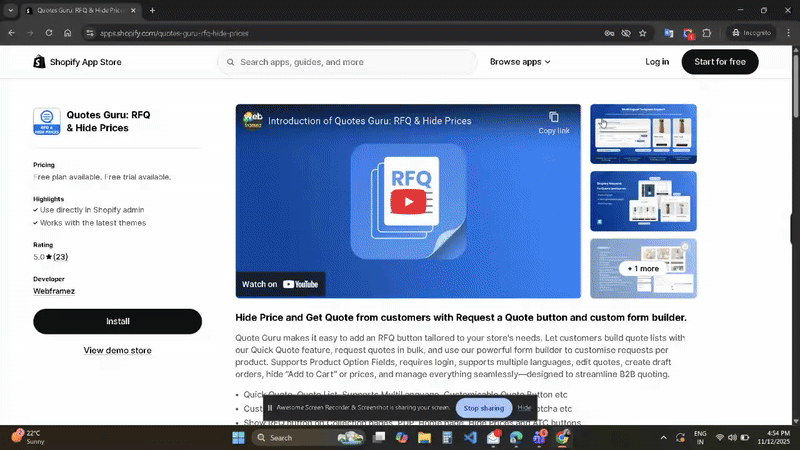The width and height of the screenshot is (800, 450).
Task: Open the View demo store link
Action: pos(117,351)
